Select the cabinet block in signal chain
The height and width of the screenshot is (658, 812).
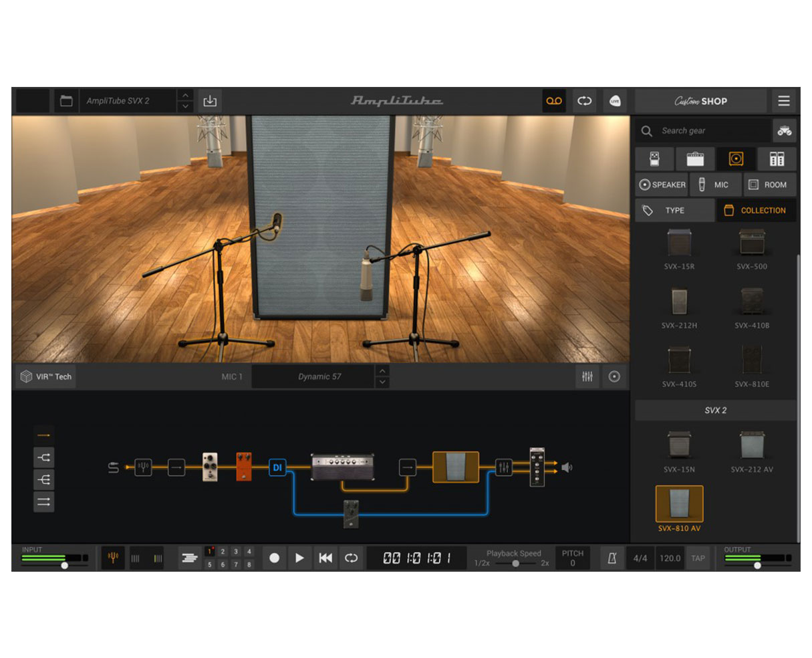tap(456, 467)
